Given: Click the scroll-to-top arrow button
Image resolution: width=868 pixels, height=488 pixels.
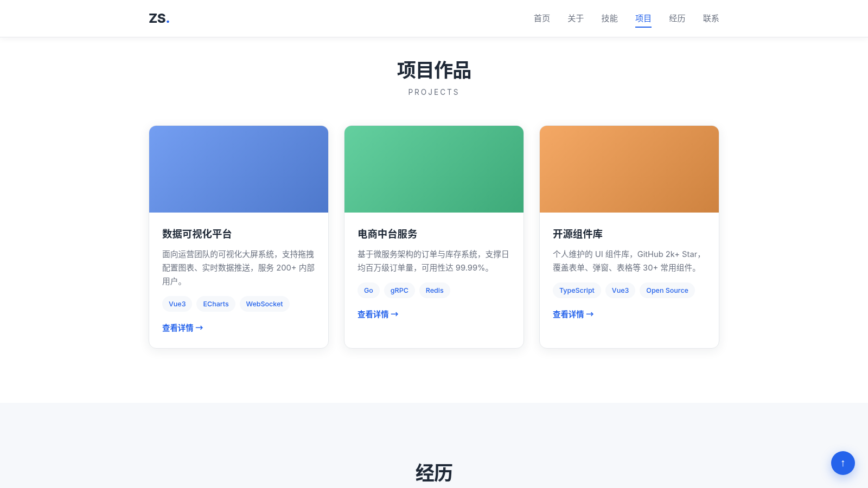Looking at the screenshot, I should tap(843, 463).
